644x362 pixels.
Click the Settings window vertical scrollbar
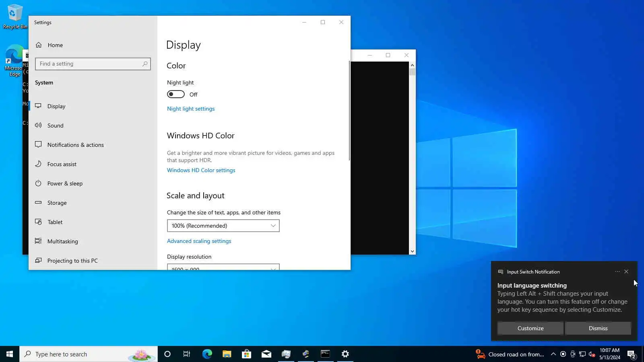(x=349, y=111)
